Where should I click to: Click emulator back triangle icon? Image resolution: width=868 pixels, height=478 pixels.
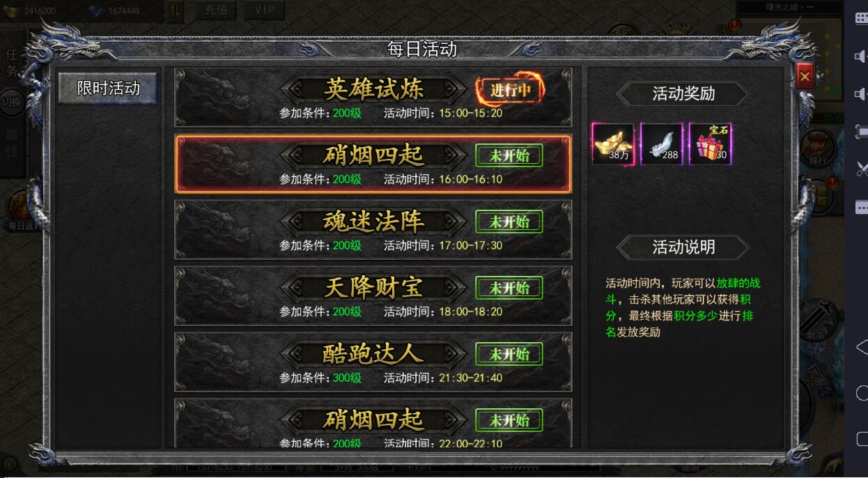861,348
